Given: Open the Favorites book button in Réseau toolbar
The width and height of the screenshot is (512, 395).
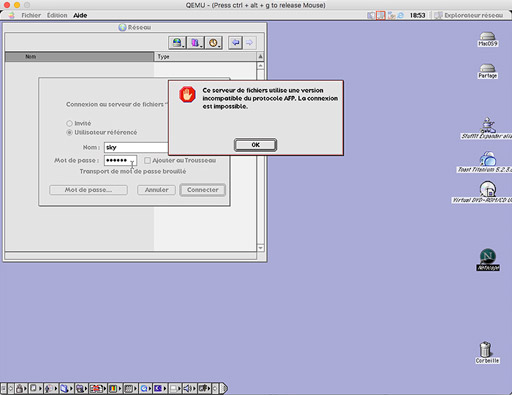Looking at the screenshot, I should coord(195,43).
